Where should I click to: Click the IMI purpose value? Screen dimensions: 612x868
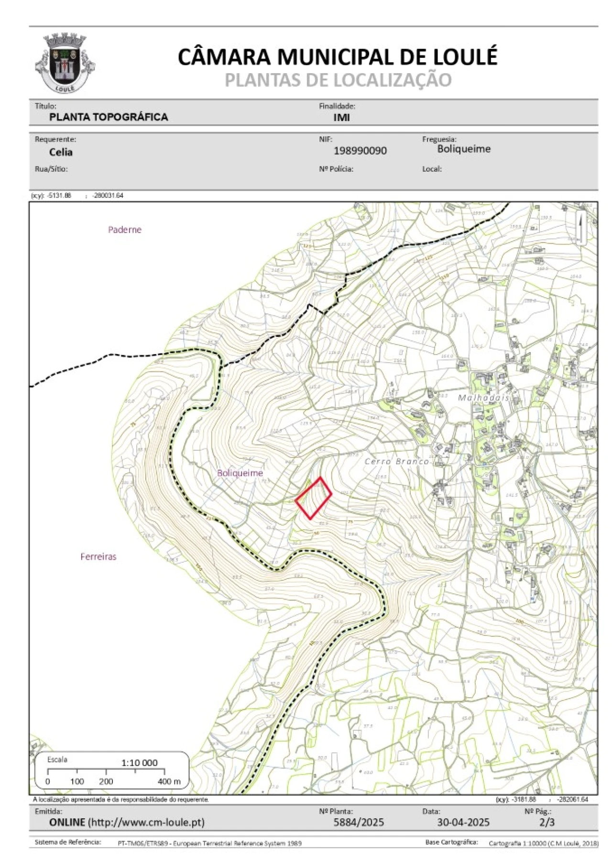pos(341,117)
